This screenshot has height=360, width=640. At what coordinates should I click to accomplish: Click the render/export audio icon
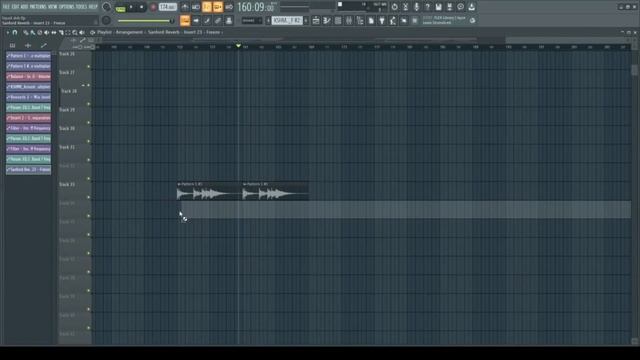click(449, 7)
